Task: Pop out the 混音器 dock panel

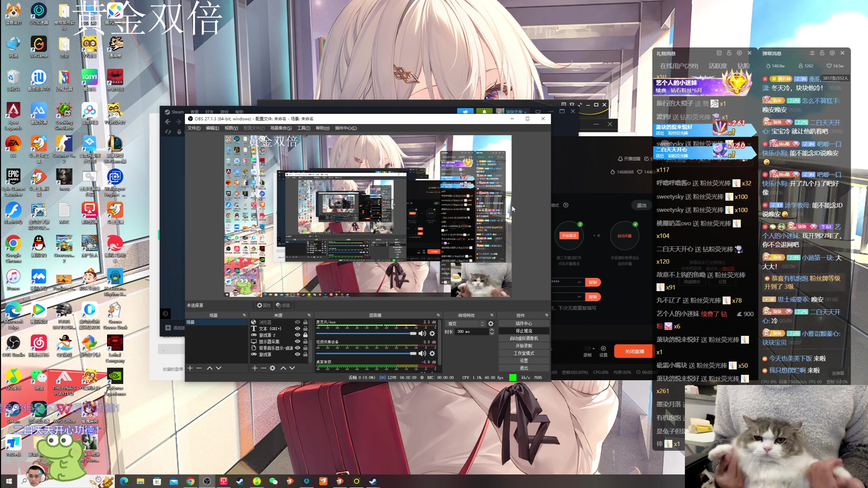Action: (x=438, y=315)
